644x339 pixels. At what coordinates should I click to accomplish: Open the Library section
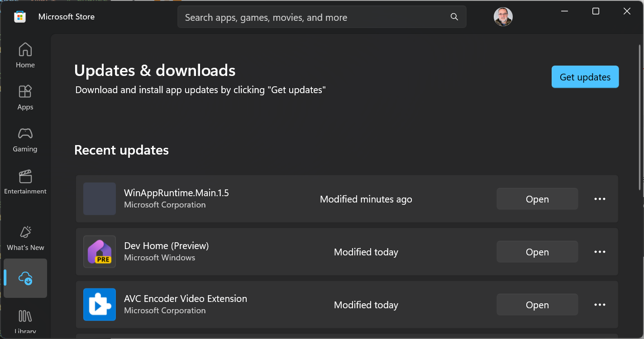25,321
